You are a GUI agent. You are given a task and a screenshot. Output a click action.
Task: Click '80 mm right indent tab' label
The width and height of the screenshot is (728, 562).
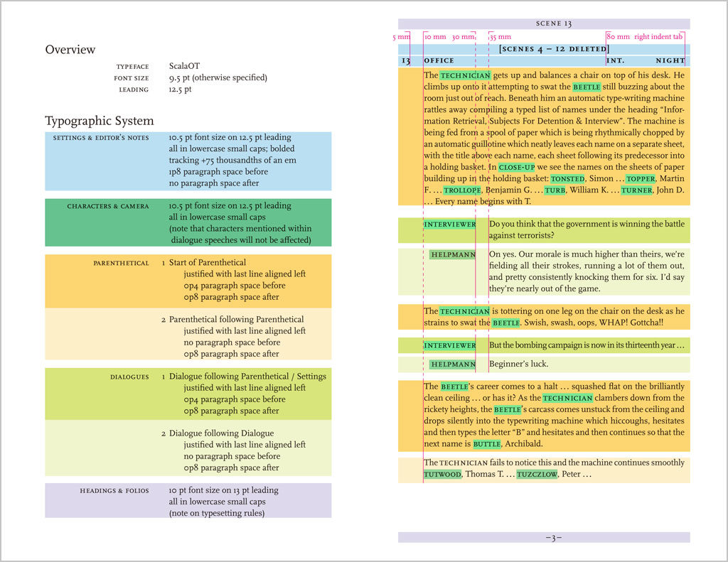coord(645,37)
